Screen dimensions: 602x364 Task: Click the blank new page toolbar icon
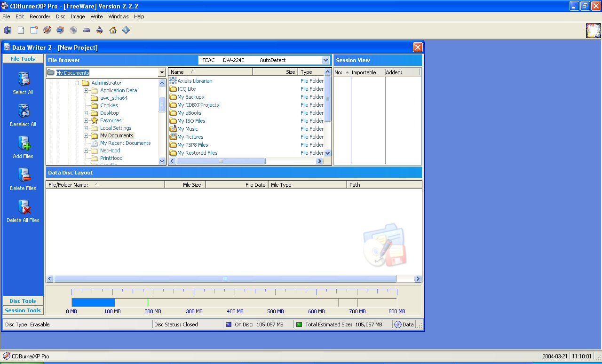pos(21,30)
